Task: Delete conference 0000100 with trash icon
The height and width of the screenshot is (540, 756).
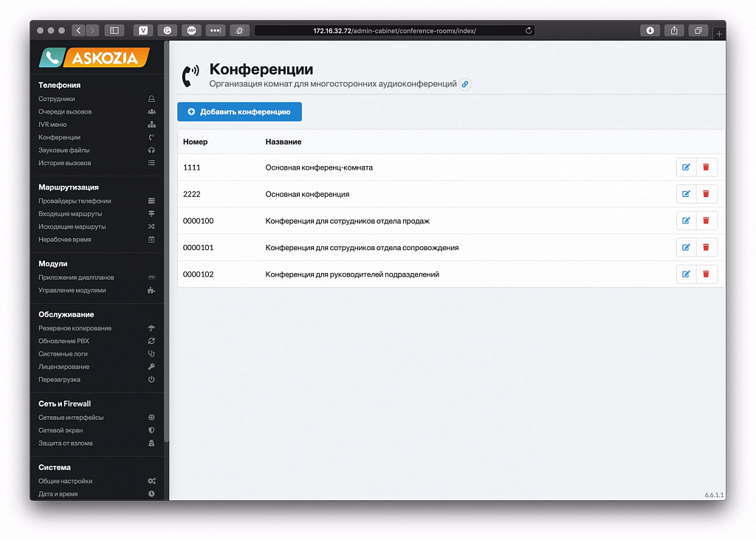Action: click(706, 221)
